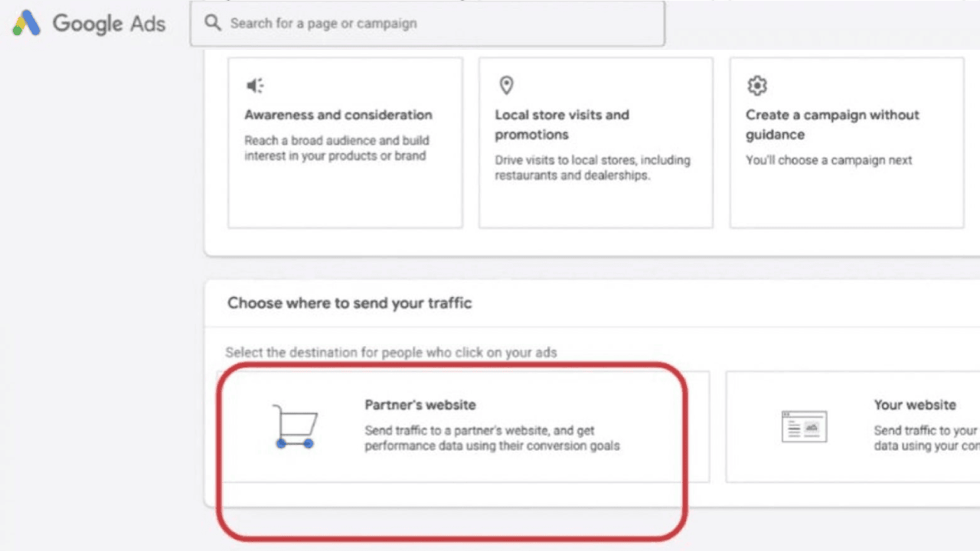980x551 pixels.
Task: Select the Awareness and consideration title
Action: 338,115
